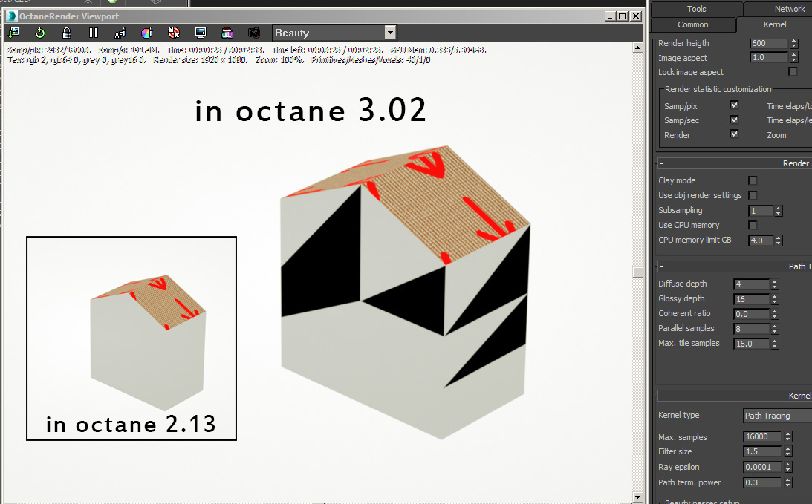Click the Diffuse depth value field
The height and width of the screenshot is (504, 812).
pyautogui.click(x=751, y=284)
